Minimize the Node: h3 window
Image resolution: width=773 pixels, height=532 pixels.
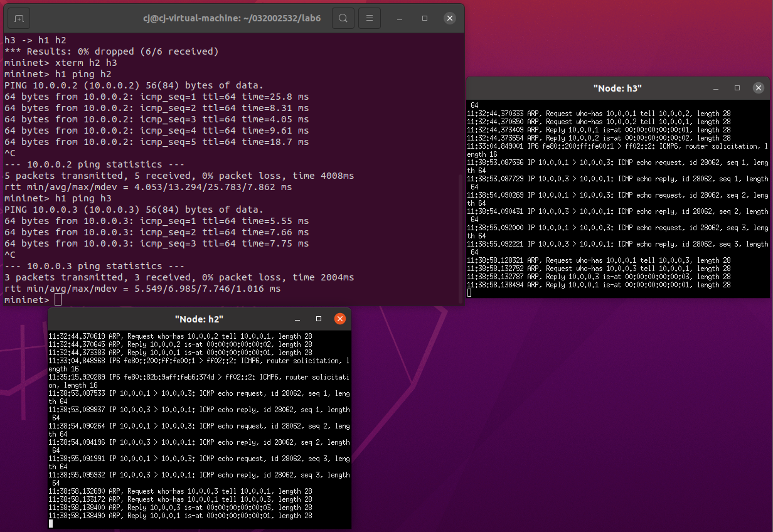tap(717, 88)
